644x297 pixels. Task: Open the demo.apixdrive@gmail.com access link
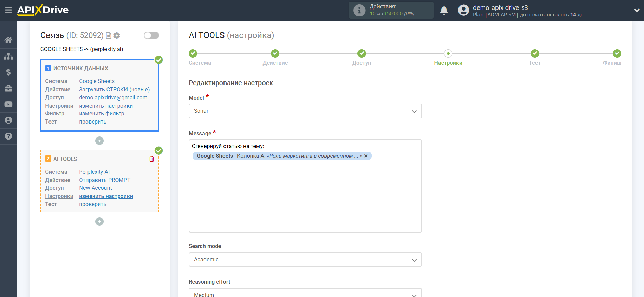click(113, 97)
